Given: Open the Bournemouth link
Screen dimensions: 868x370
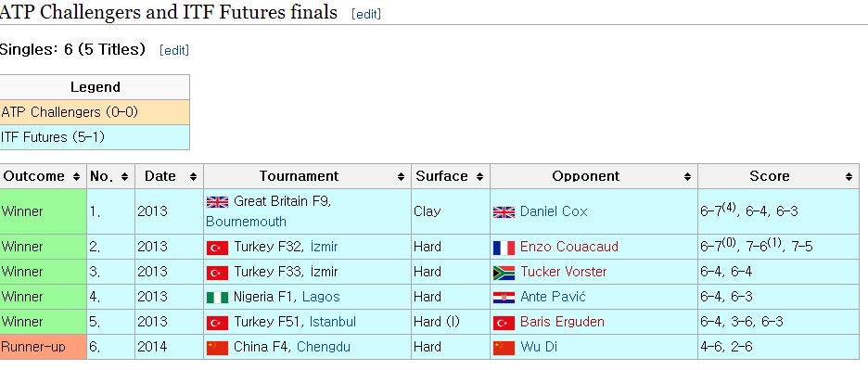Looking at the screenshot, I should [x=247, y=222].
